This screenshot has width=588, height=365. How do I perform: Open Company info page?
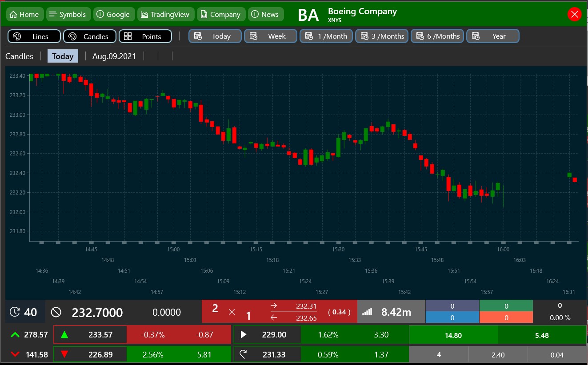click(221, 14)
